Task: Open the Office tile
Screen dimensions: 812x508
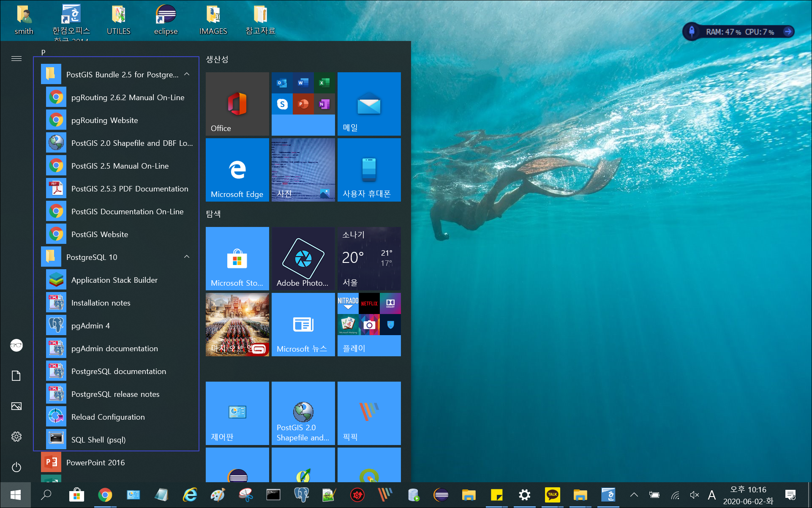Action: [237, 104]
